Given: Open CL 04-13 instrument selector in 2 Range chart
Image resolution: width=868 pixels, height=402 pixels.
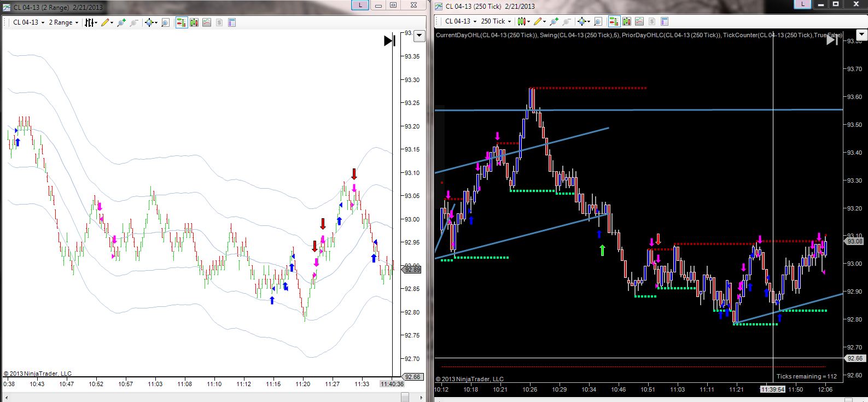Looking at the screenshot, I should pos(29,22).
